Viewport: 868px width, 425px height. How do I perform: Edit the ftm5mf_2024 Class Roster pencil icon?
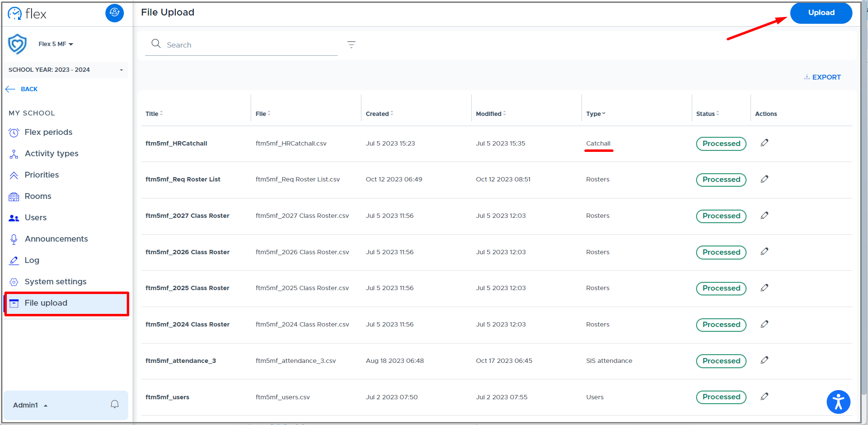(765, 324)
